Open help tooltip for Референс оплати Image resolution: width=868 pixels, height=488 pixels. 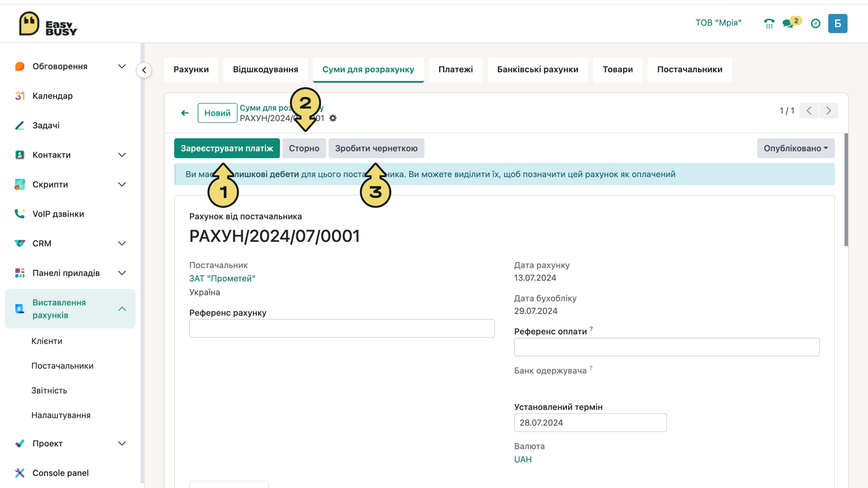[591, 328]
